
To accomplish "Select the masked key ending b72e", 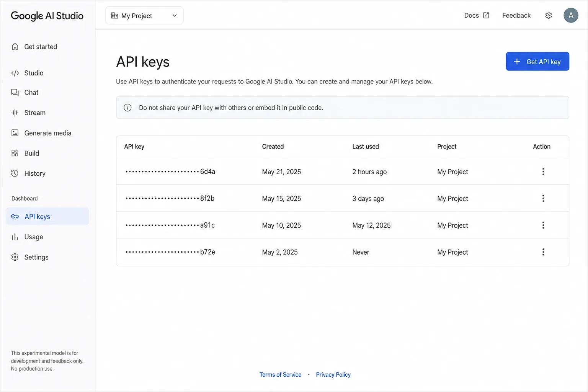I will [x=170, y=252].
